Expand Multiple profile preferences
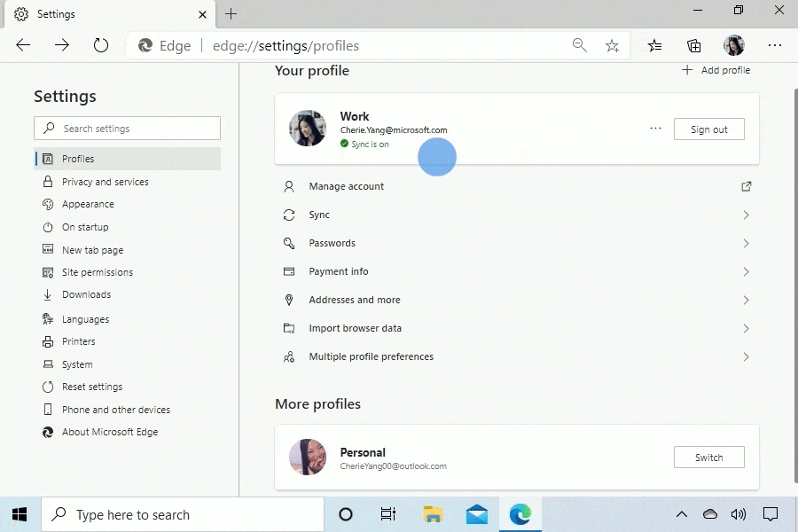 [x=746, y=356]
